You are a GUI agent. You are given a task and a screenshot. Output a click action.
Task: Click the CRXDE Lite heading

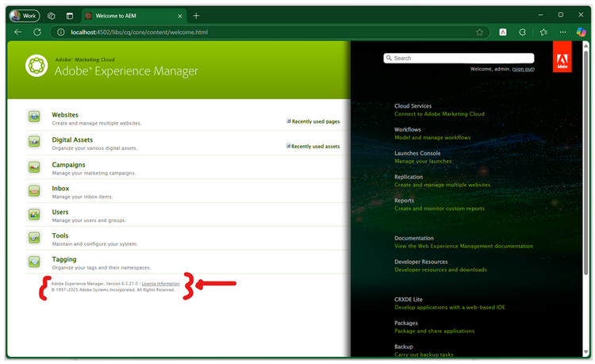[409, 299]
